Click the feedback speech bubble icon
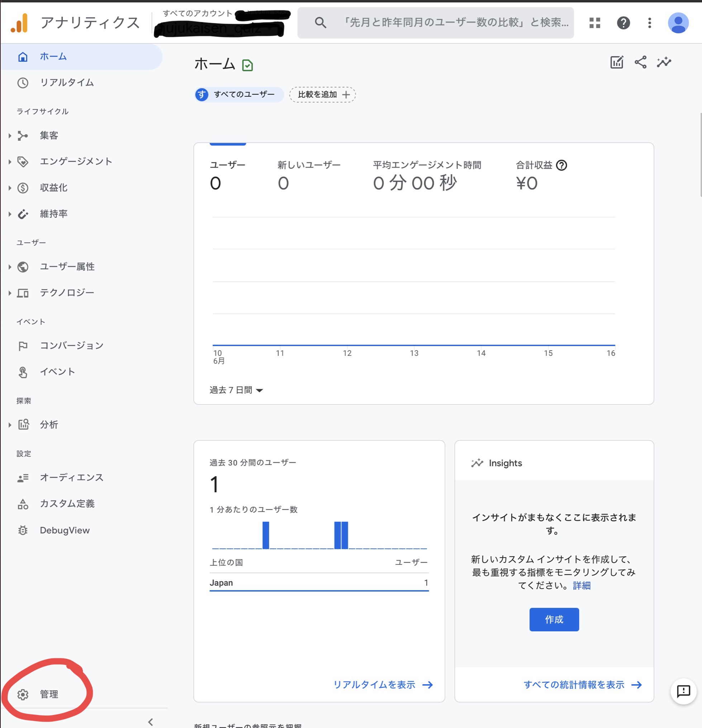 pos(683,691)
